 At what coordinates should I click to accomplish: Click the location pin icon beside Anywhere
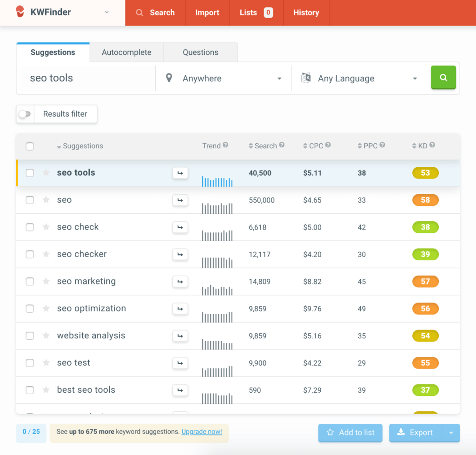point(168,78)
